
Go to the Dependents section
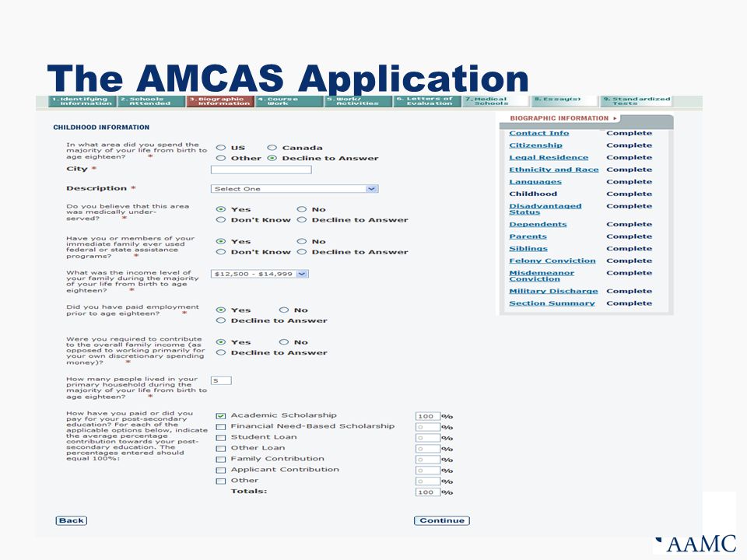pyautogui.click(x=538, y=224)
